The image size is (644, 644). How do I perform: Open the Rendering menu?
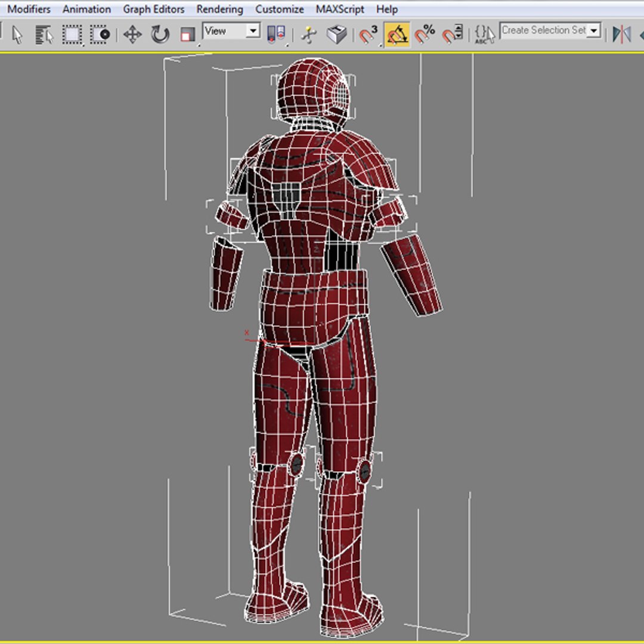[219, 9]
